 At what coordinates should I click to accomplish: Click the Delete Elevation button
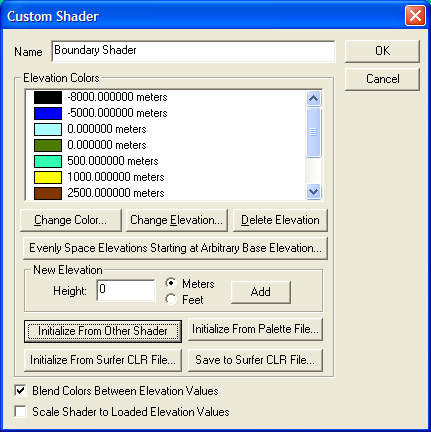click(280, 220)
